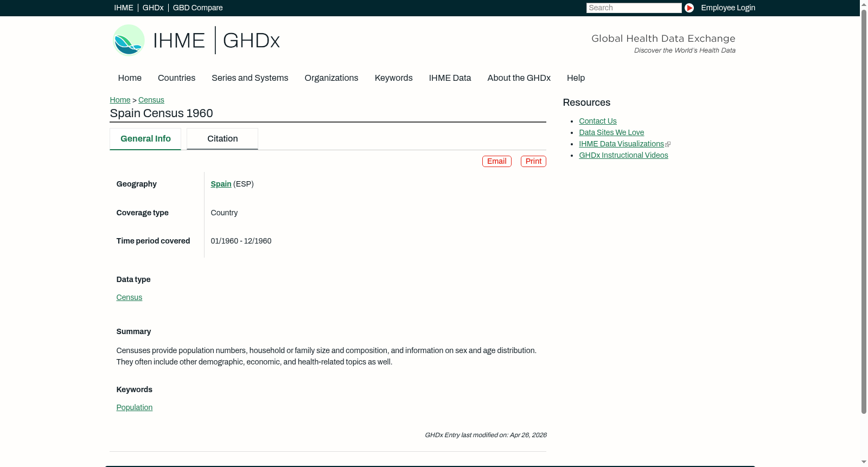
Task: Open IHME link in top bar
Action: click(124, 8)
